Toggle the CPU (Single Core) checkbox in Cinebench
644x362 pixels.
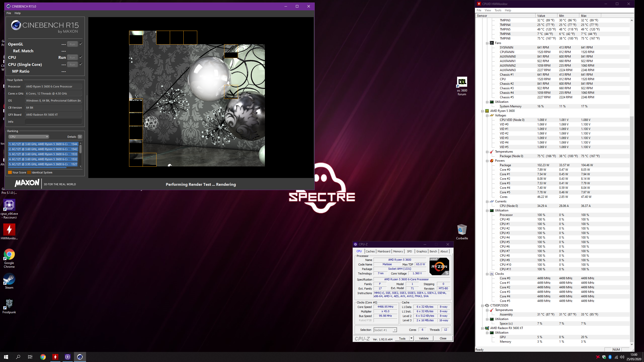pos(81,64)
